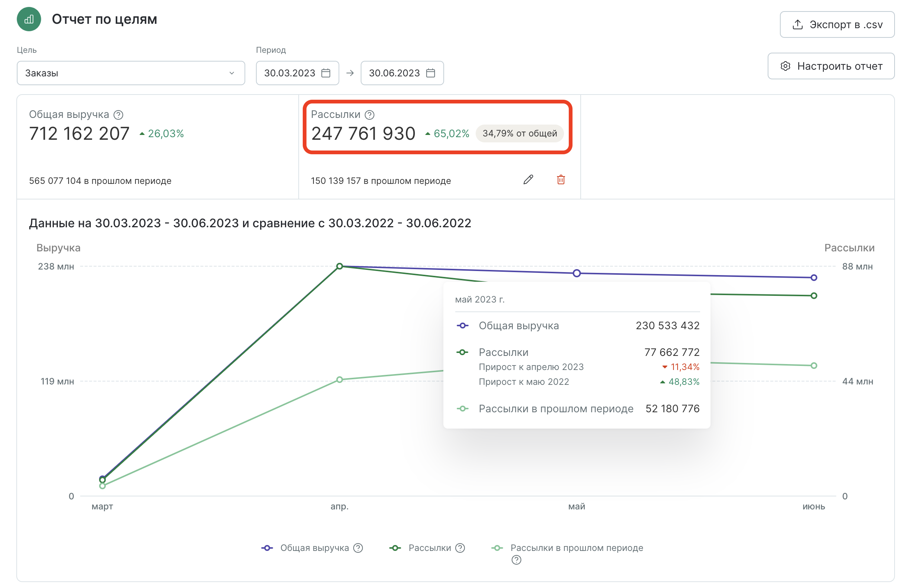Delete the Рассылки card with trash icon

[x=561, y=179]
